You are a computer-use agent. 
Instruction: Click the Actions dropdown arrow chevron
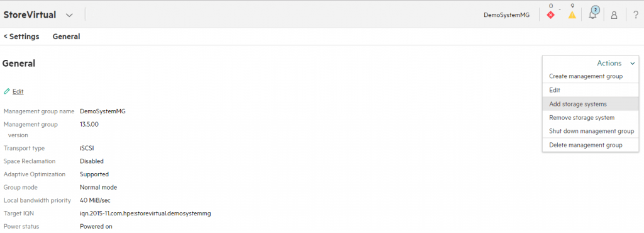click(x=633, y=64)
